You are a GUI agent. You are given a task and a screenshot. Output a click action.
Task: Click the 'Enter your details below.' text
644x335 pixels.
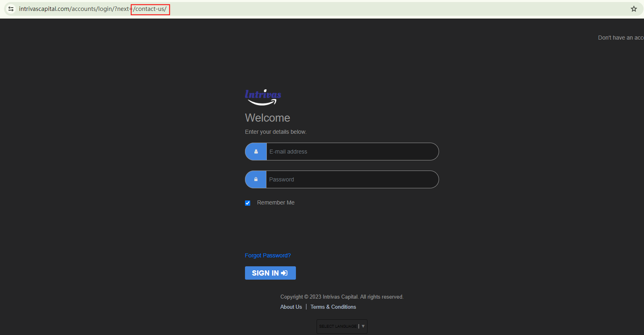276,132
